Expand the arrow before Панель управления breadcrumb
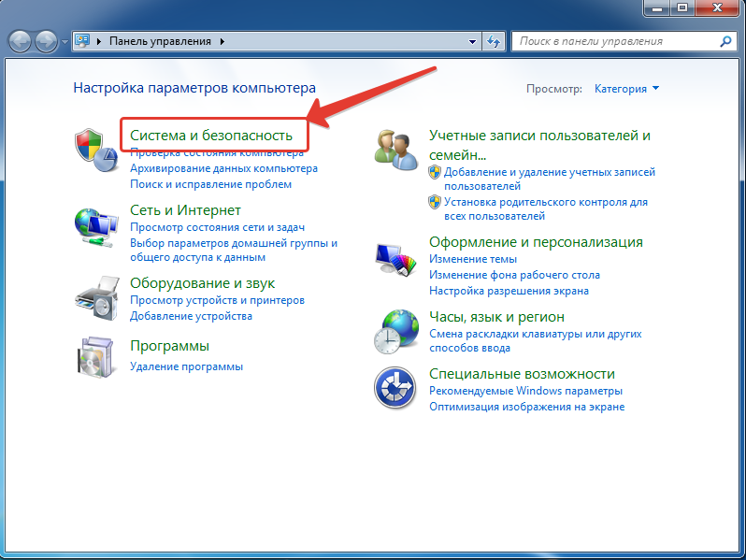This screenshot has width=746, height=560. [x=99, y=41]
